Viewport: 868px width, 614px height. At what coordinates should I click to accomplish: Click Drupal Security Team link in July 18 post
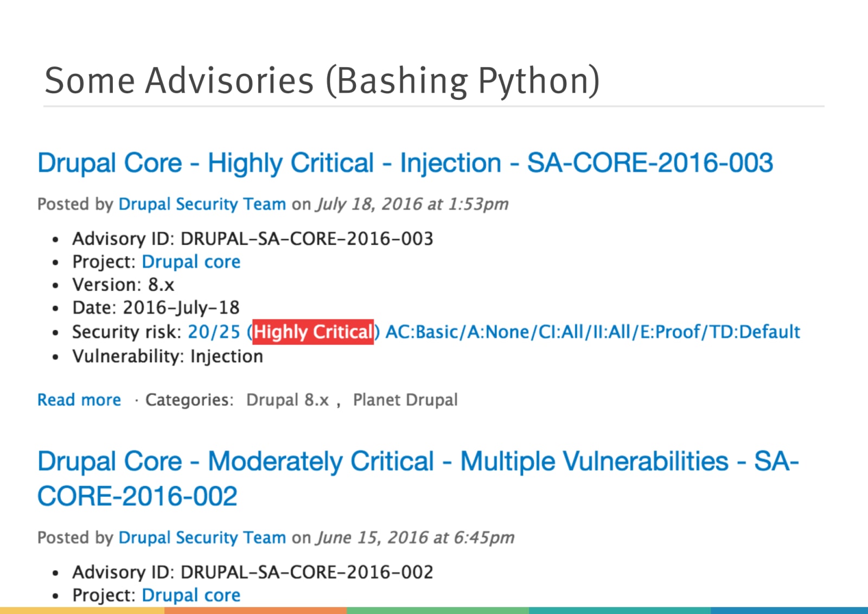202,204
